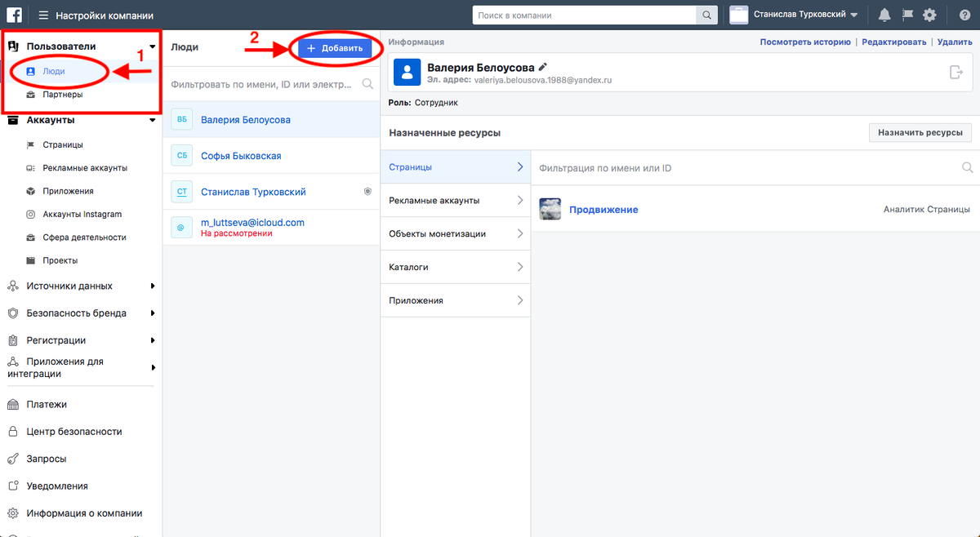Expand Источники данных in sidebar
The image size is (980, 537).
point(152,286)
